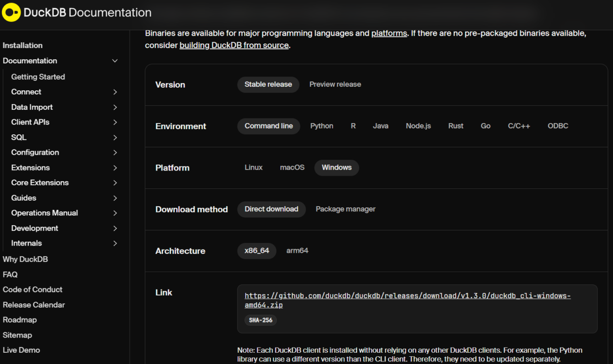The height and width of the screenshot is (364, 613).
Task: Collapse the Documentation section chevron
Action: pyautogui.click(x=115, y=61)
